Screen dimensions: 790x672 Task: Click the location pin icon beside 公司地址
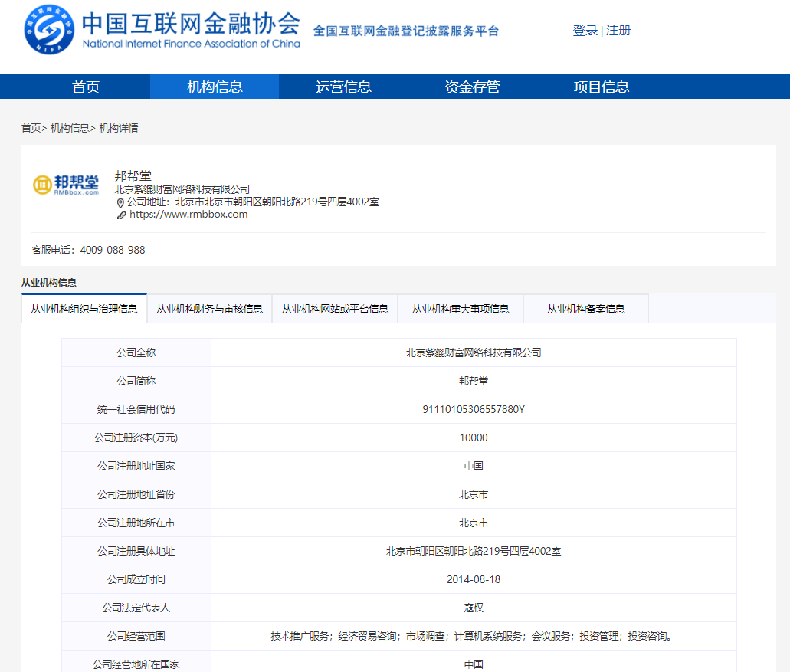120,202
